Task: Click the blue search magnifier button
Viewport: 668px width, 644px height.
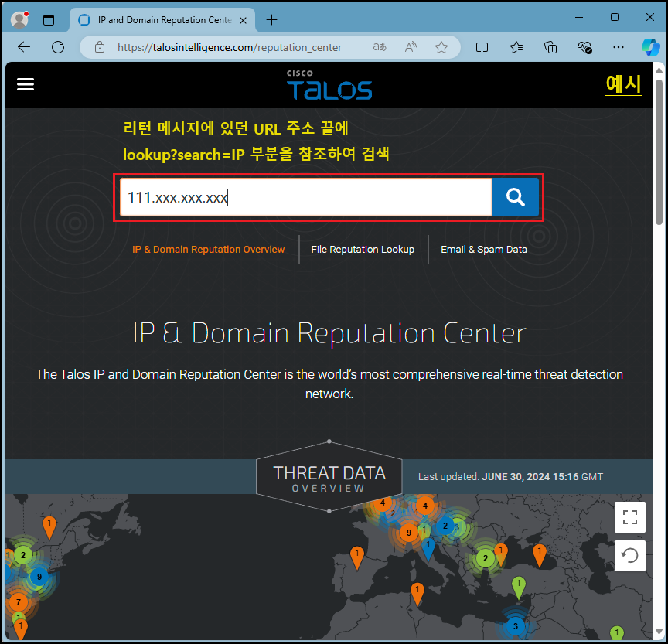Action: point(516,197)
